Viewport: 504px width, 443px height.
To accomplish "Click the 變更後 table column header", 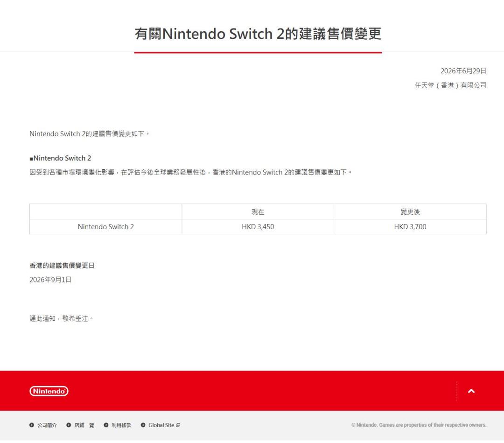I will click(x=410, y=211).
